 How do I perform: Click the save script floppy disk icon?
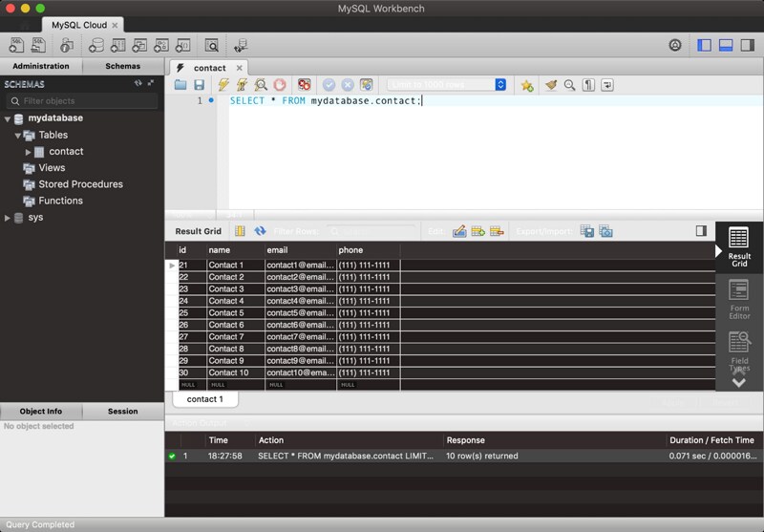(199, 85)
